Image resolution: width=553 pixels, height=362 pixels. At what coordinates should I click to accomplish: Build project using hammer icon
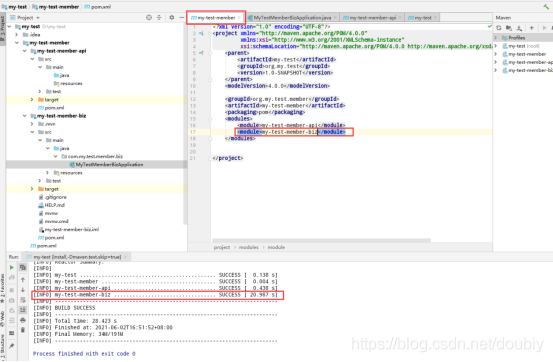click(546, 6)
